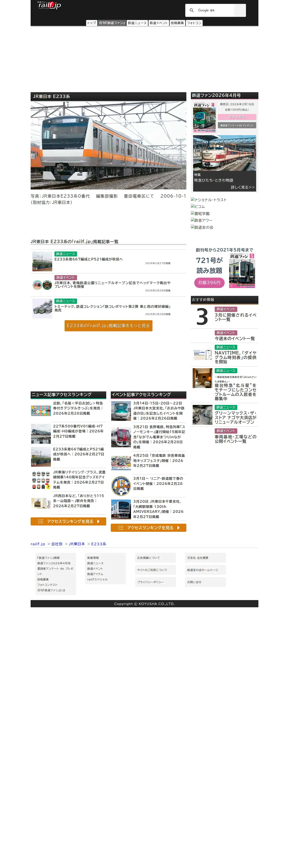Click the railf.jp logo in the header
Viewport: 289px width, 868px height.
(49, 5)
